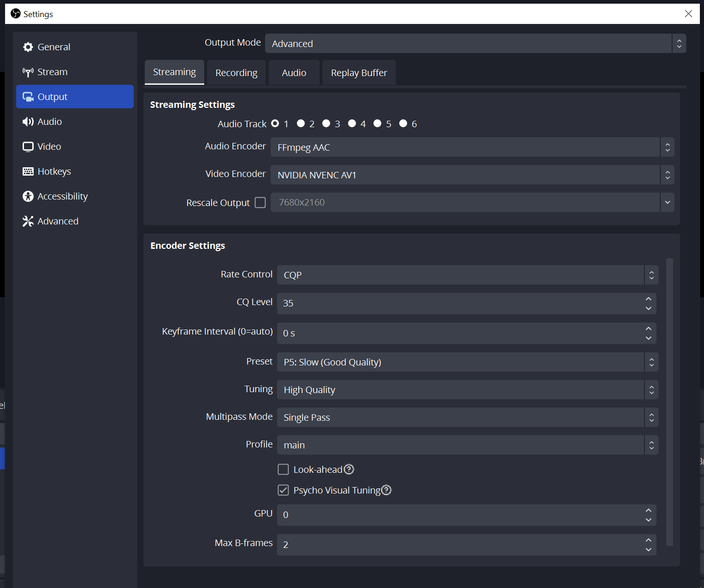This screenshot has height=588, width=704.
Task: Select audio track 5 radio button
Action: click(x=378, y=123)
